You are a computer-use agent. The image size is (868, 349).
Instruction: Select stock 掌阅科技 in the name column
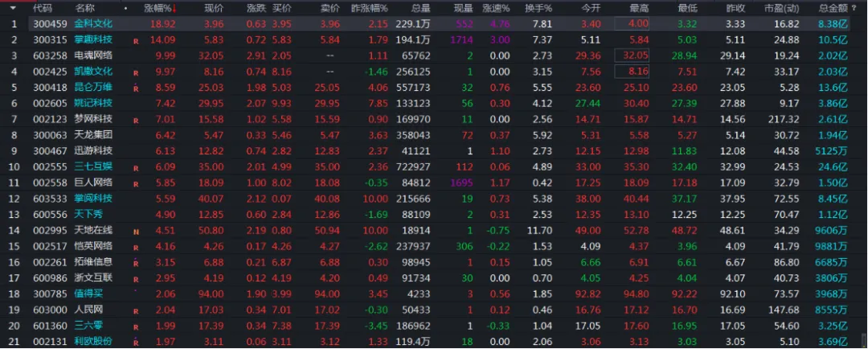point(93,199)
